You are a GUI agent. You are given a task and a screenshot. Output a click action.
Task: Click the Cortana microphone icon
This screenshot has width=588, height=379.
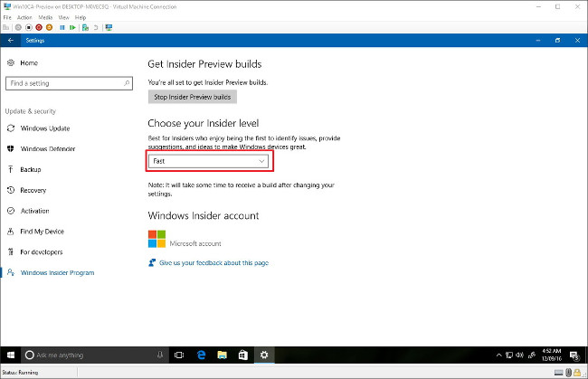point(160,355)
